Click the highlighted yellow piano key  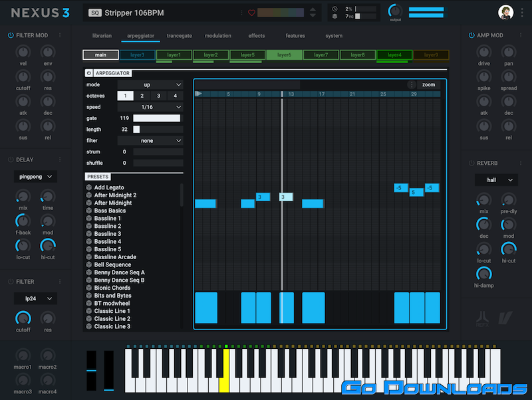[x=224, y=371]
